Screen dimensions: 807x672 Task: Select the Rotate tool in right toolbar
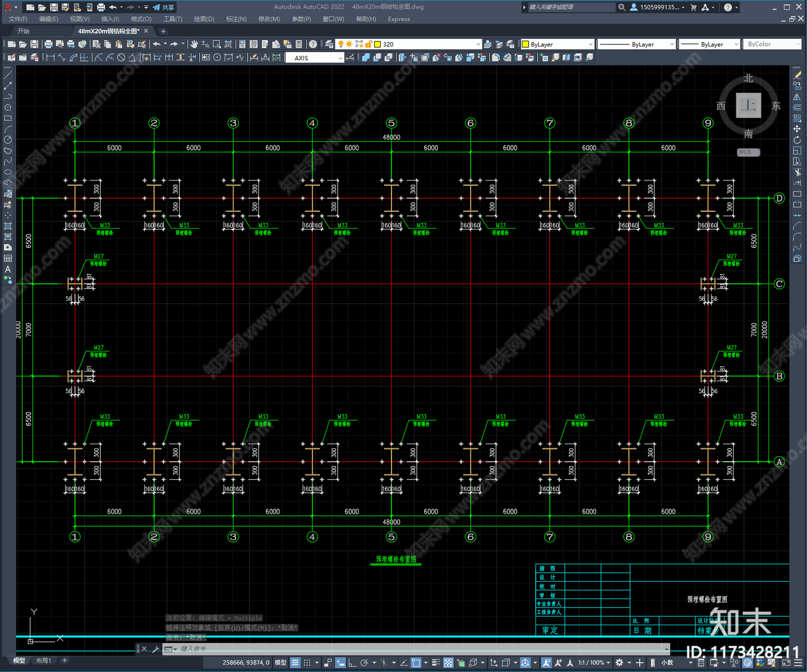pos(797,140)
